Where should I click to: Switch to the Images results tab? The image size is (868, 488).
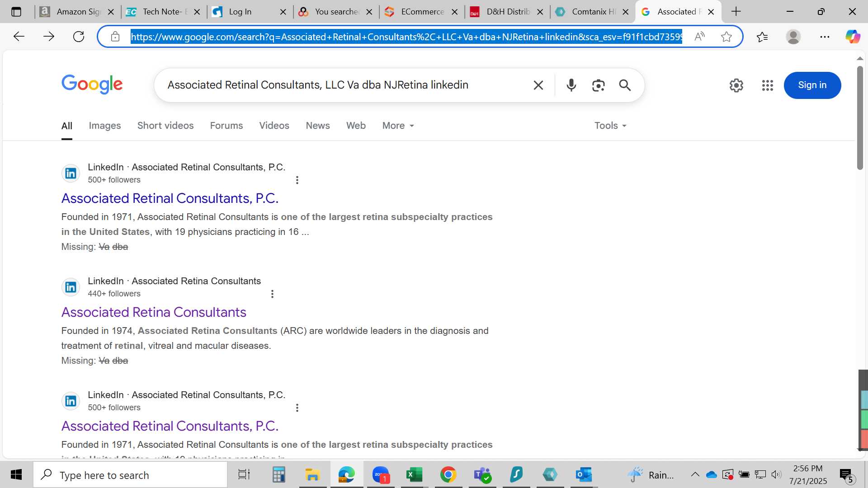tap(105, 126)
